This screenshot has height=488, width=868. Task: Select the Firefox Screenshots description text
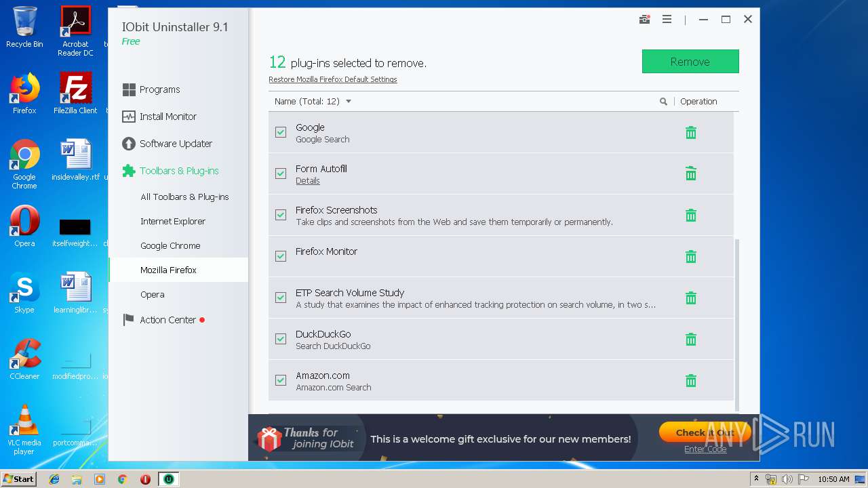point(454,222)
